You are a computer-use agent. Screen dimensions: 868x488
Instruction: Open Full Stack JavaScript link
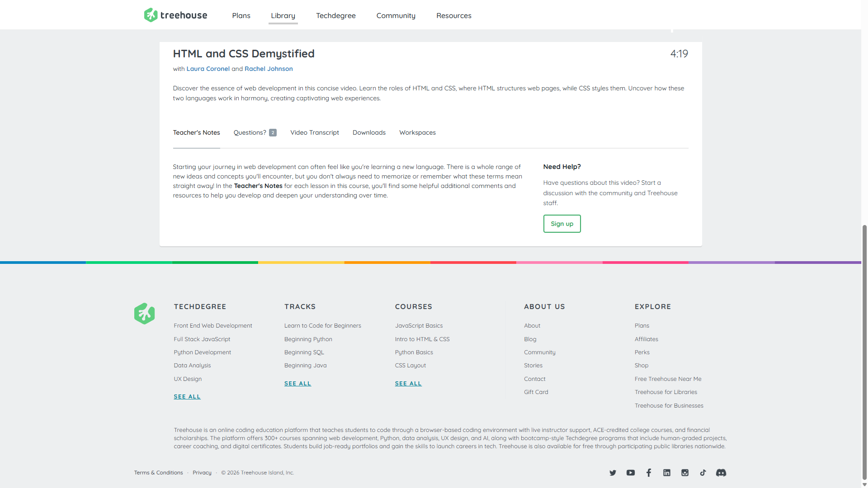pyautogui.click(x=202, y=339)
